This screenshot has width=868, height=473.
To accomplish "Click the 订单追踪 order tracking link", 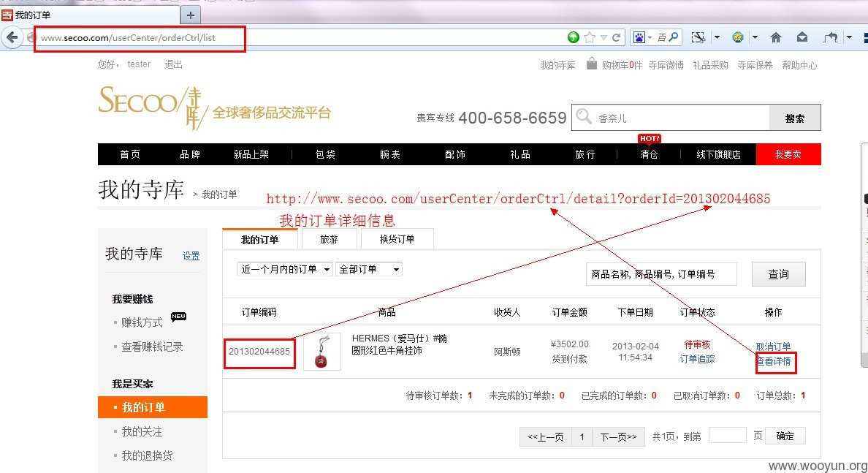I will tap(698, 359).
